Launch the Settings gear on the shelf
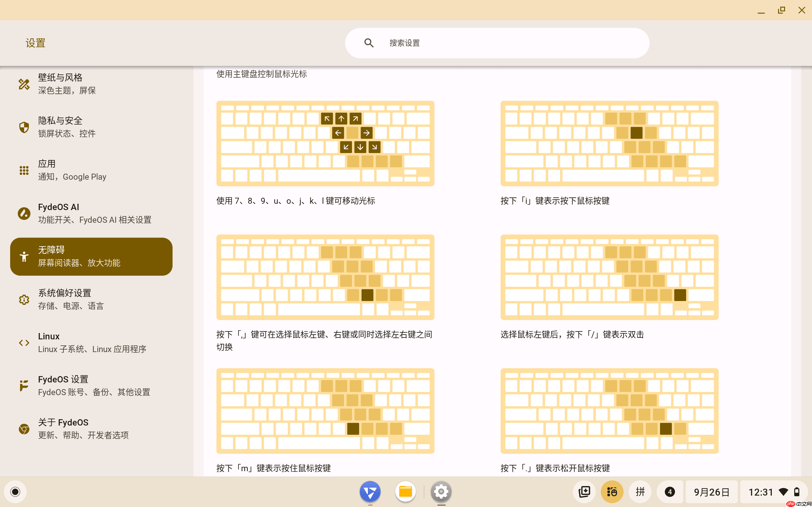This screenshot has width=812, height=507. [x=441, y=491]
